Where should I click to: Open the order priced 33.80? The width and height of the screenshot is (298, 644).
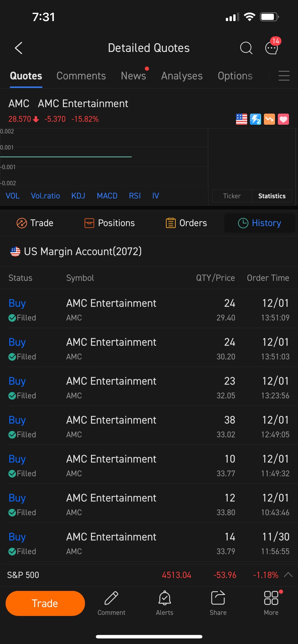149,504
